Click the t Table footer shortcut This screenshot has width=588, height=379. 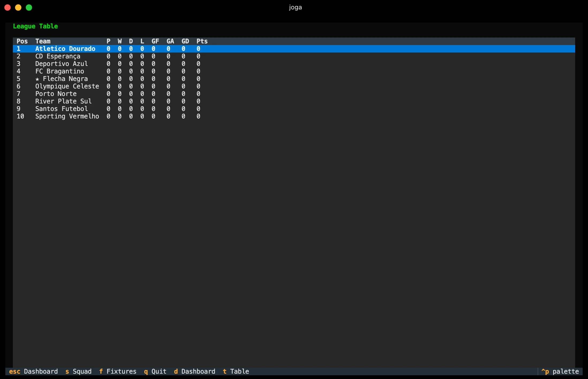tap(236, 371)
